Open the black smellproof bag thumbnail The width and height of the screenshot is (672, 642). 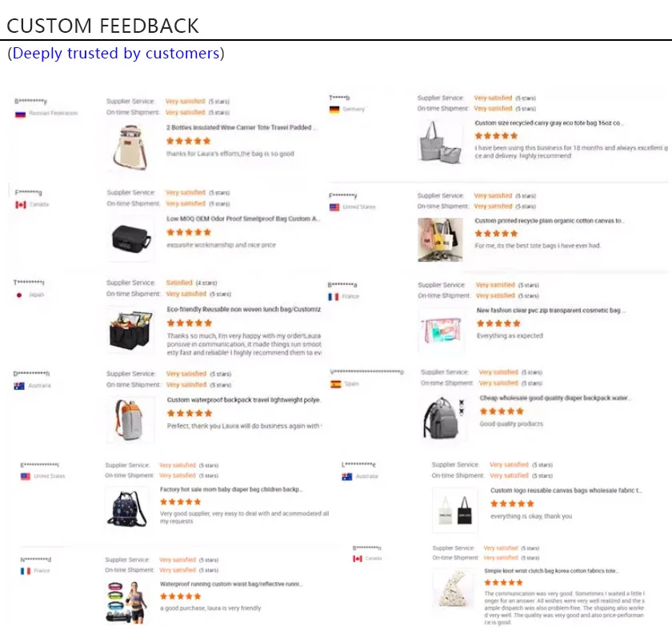[x=130, y=239]
